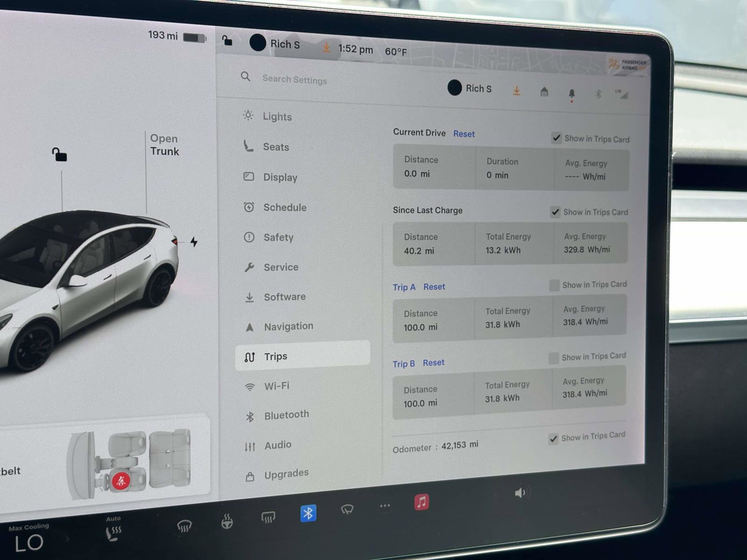This screenshot has height=560, width=747.
Task: Enable Trip B Show in Trips Card
Action: click(554, 358)
